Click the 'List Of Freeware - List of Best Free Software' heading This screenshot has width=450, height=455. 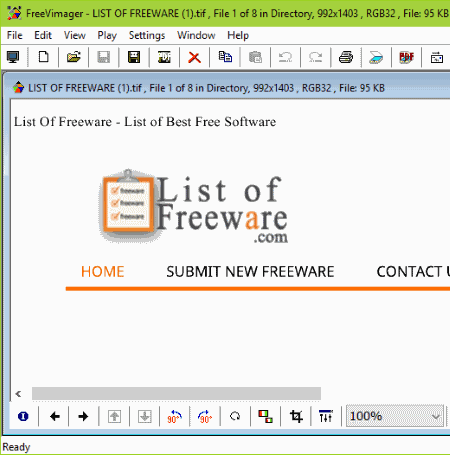145,122
